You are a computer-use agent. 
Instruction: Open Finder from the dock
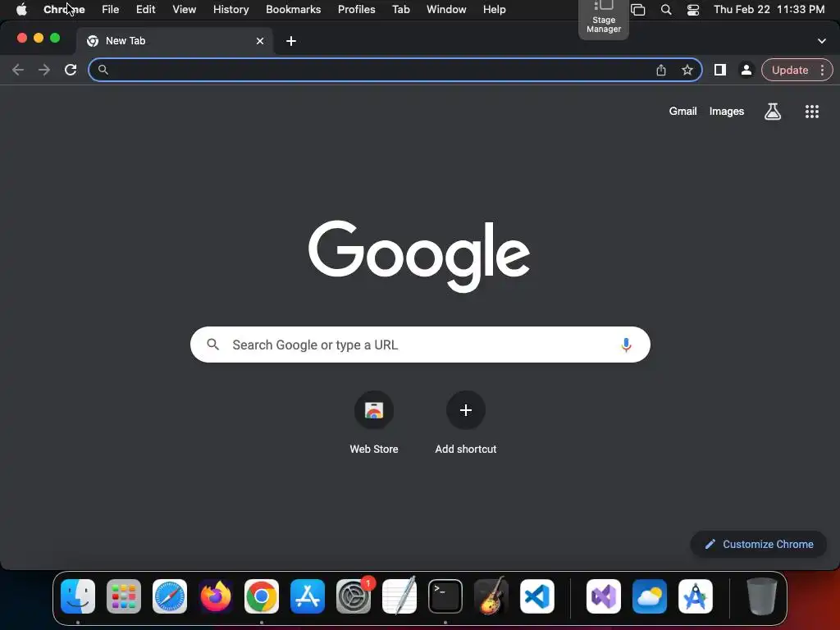(x=78, y=596)
